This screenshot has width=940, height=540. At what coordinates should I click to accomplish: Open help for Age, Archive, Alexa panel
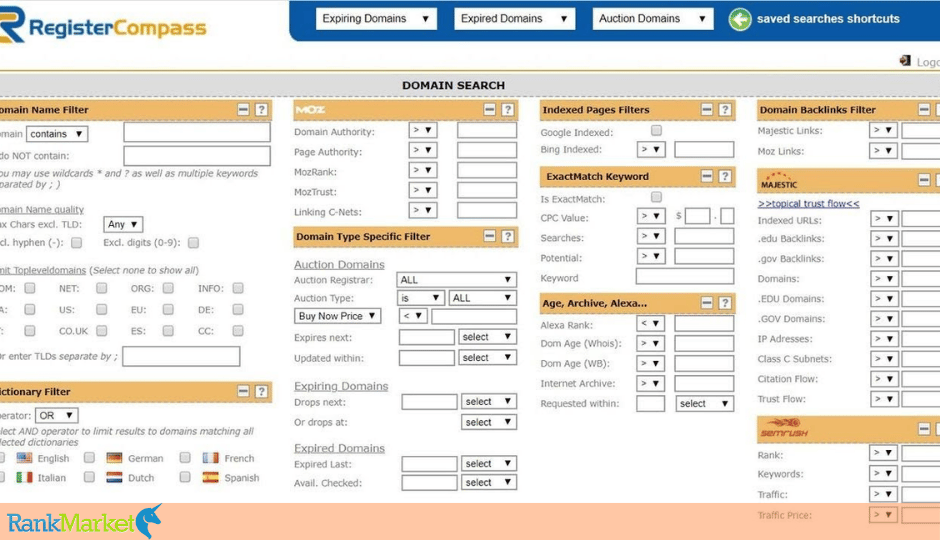pos(725,303)
